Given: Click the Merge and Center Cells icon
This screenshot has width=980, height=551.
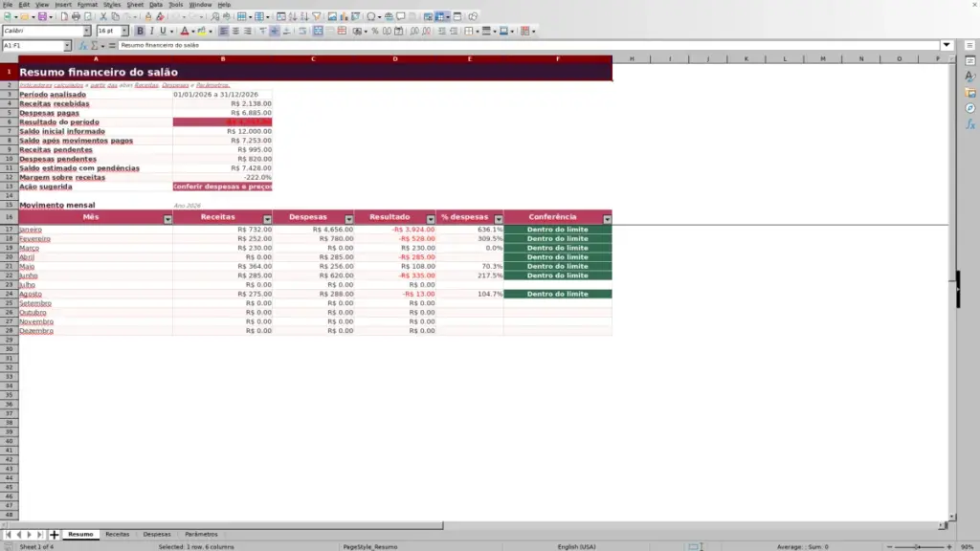Looking at the screenshot, I should click(x=318, y=32).
